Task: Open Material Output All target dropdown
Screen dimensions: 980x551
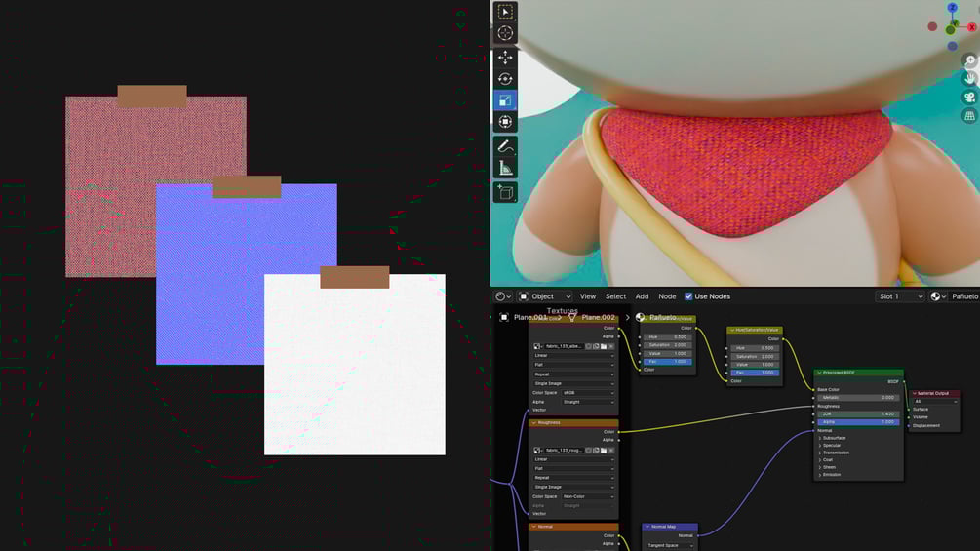Action: click(x=935, y=401)
